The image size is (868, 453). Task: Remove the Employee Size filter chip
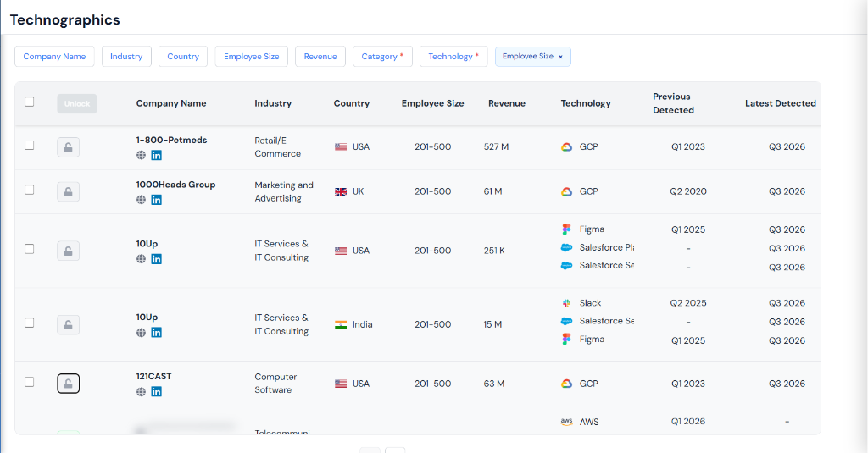(x=560, y=57)
